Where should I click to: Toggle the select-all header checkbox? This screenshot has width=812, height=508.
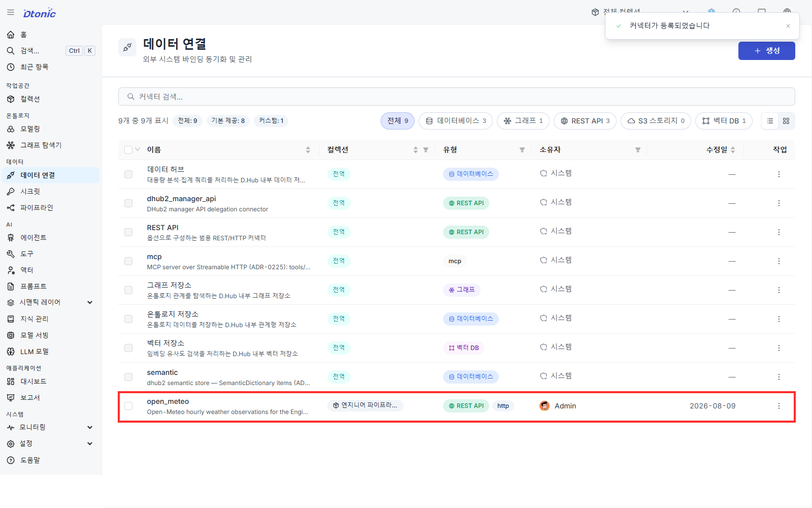[x=128, y=150]
